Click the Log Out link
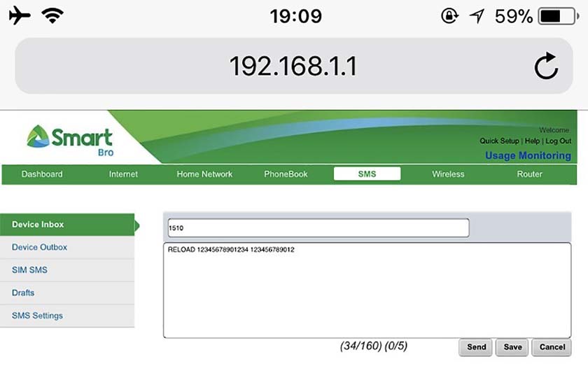This screenshot has width=588, height=382. coord(559,141)
